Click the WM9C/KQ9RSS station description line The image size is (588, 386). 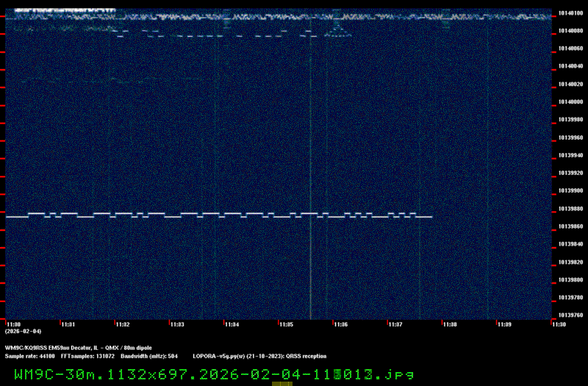pyautogui.click(x=78, y=348)
